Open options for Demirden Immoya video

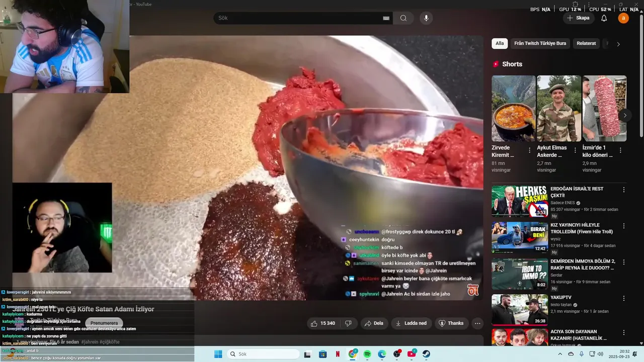624,262
